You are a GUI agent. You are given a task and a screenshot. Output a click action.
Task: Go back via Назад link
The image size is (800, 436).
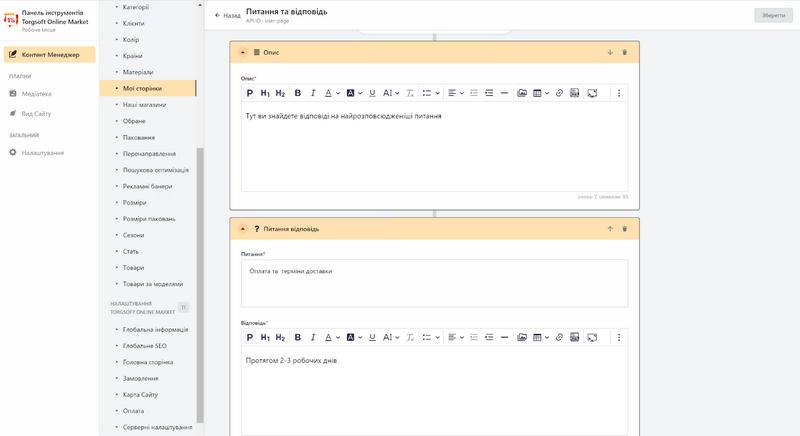tap(228, 15)
